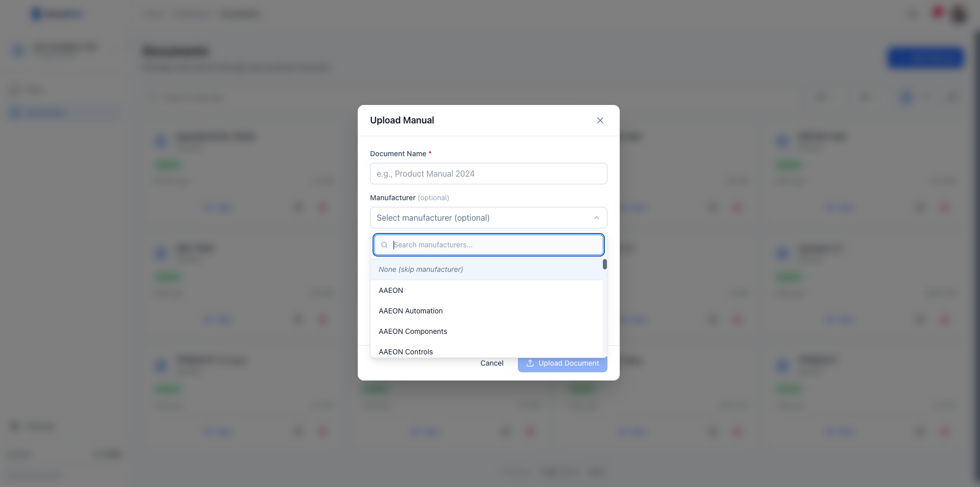Dismiss the Upload Manual dialog with the X
Image resolution: width=980 pixels, height=487 pixels.
coord(600,120)
